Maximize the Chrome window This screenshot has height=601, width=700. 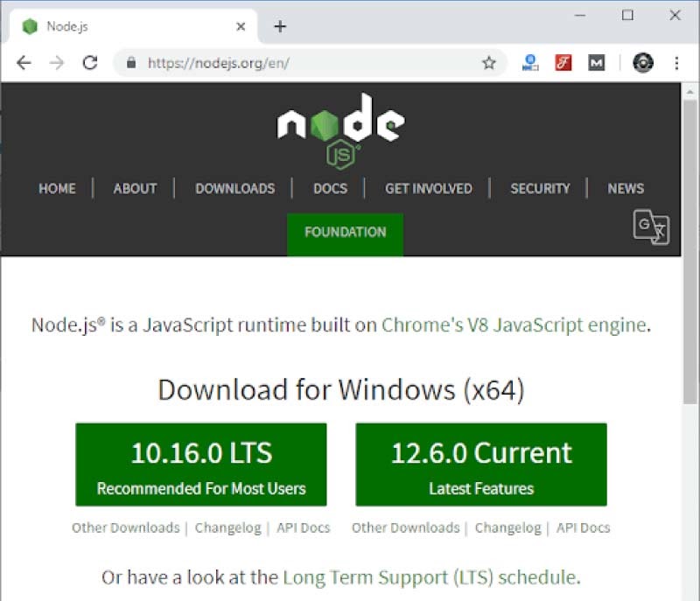pos(627,15)
